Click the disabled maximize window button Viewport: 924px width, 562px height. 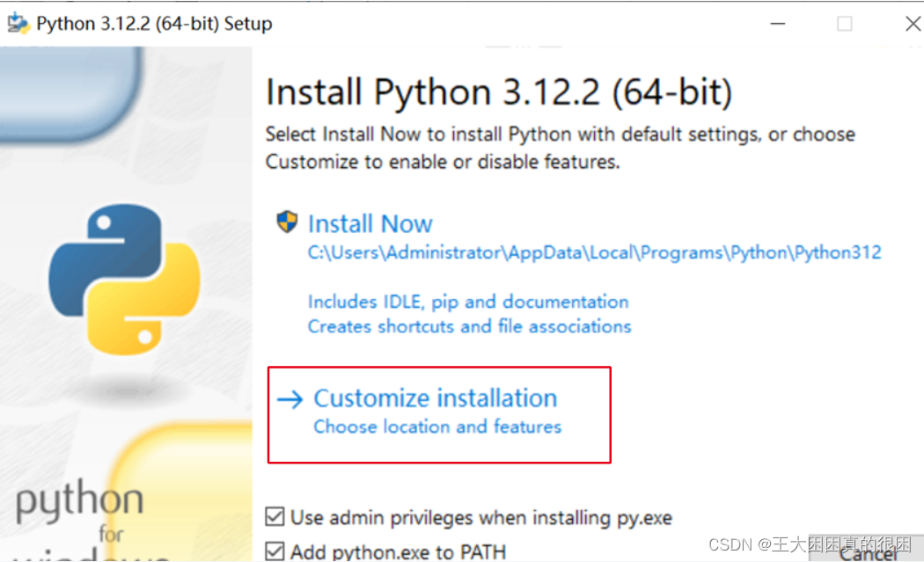point(845,24)
